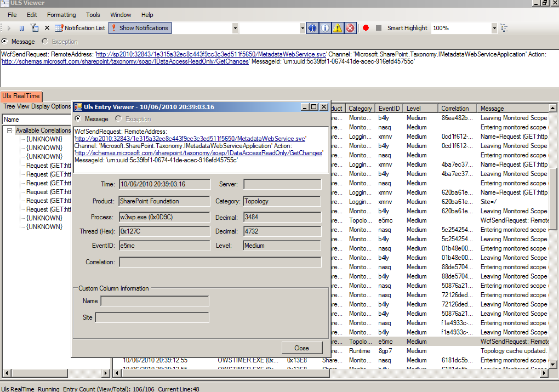Toggle the yellow warning level filter

coord(337,28)
